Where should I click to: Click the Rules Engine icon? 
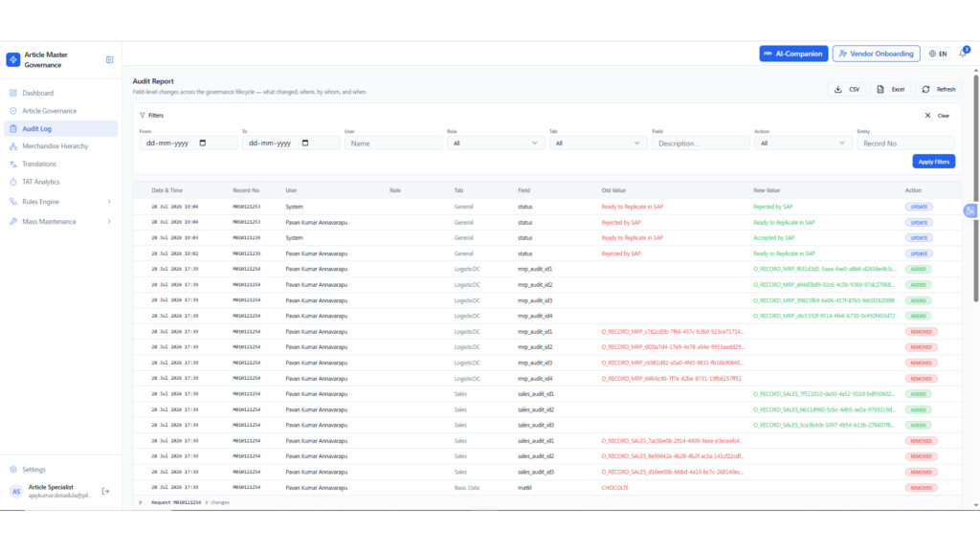[13, 202]
